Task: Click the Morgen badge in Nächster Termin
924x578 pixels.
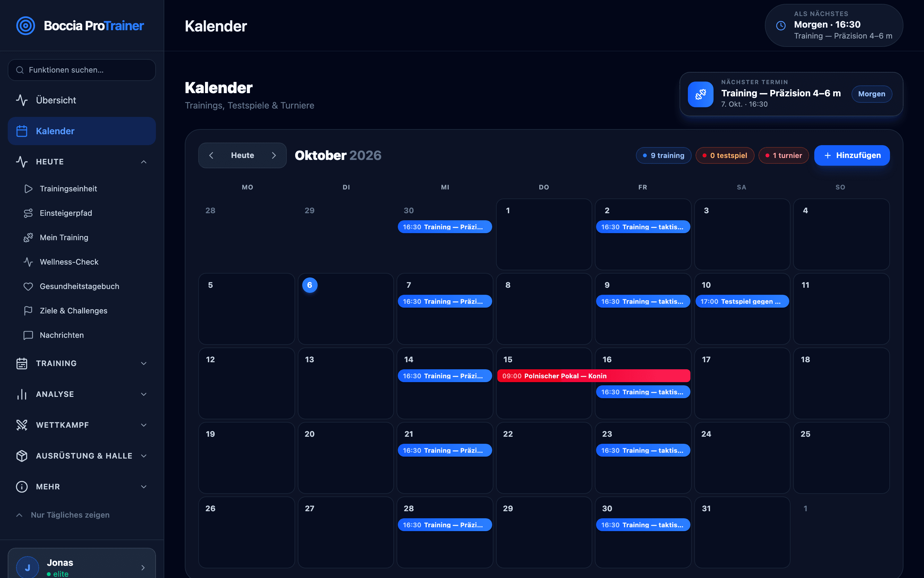Action: coord(871,94)
